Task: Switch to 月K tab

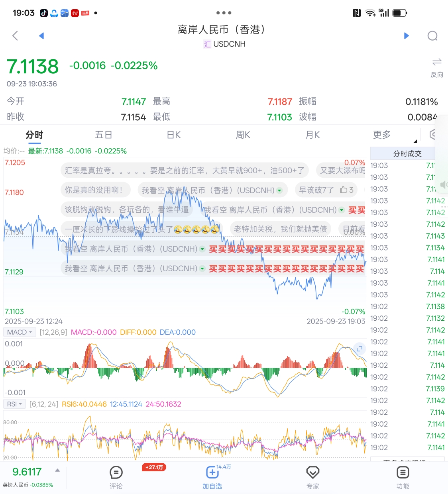Action: (312, 135)
